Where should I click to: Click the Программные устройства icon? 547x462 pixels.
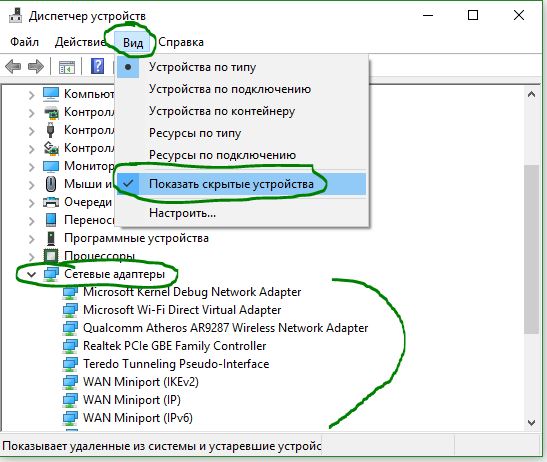coord(51,238)
